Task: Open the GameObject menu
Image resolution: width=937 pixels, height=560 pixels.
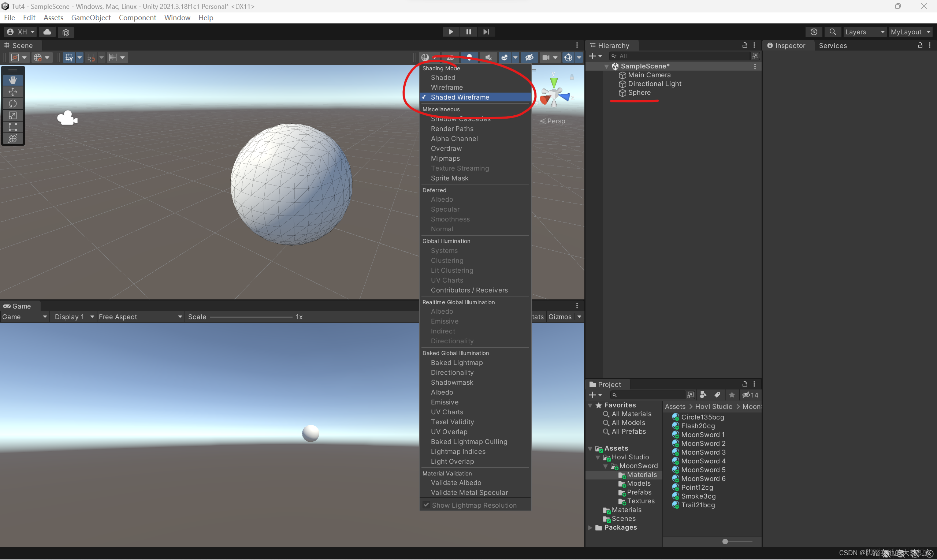Action: (90, 17)
